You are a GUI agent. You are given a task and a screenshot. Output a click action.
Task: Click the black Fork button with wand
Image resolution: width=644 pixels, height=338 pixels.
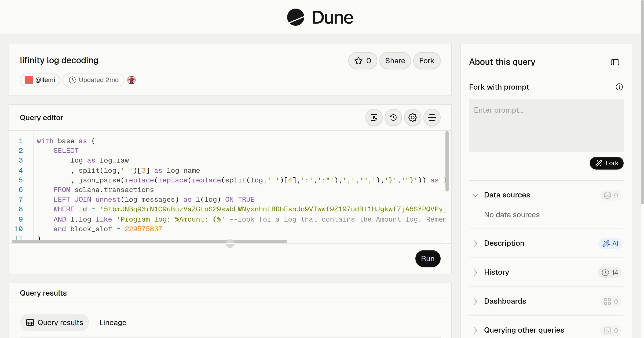(x=607, y=163)
